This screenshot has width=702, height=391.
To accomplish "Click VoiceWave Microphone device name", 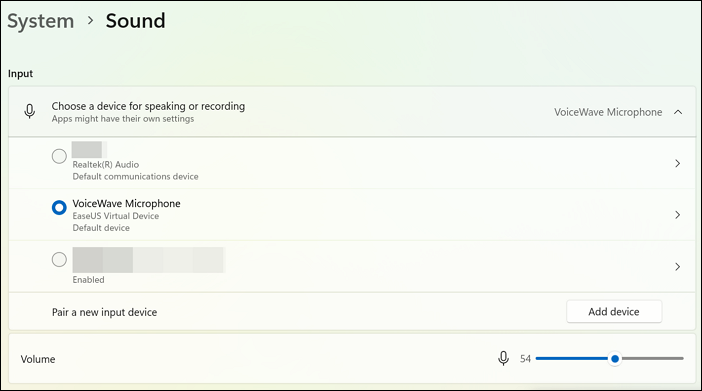I will pyautogui.click(x=126, y=203).
